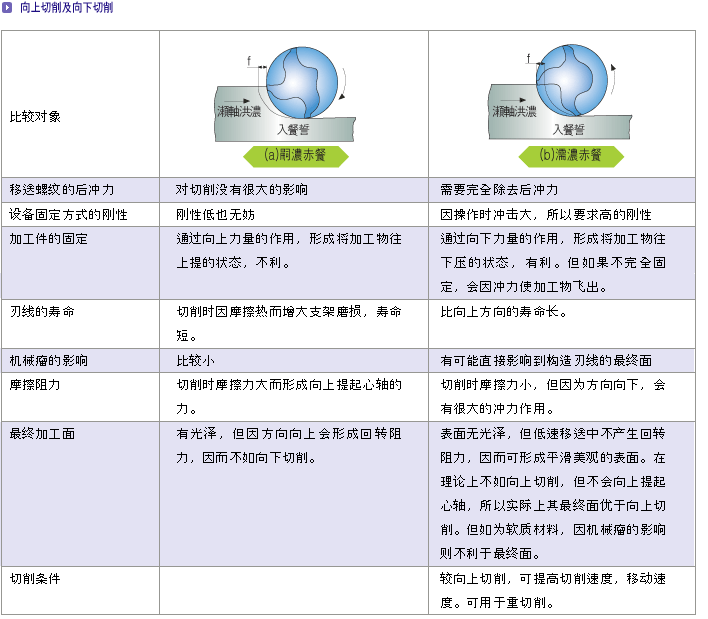Select the 摩擦阻力 row label
708x619 pixels.
tap(35, 384)
